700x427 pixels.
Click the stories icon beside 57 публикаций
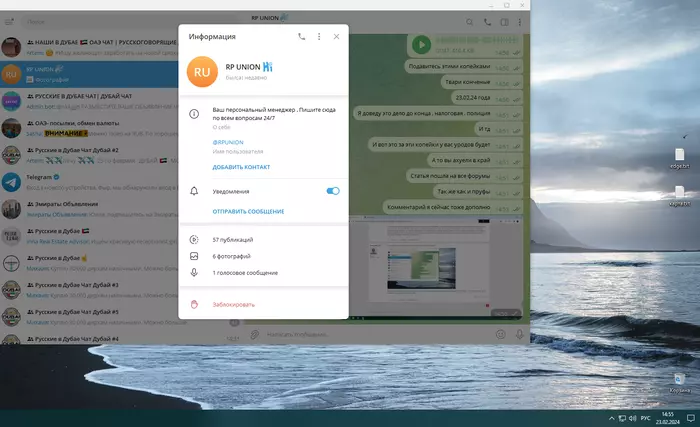click(x=194, y=240)
